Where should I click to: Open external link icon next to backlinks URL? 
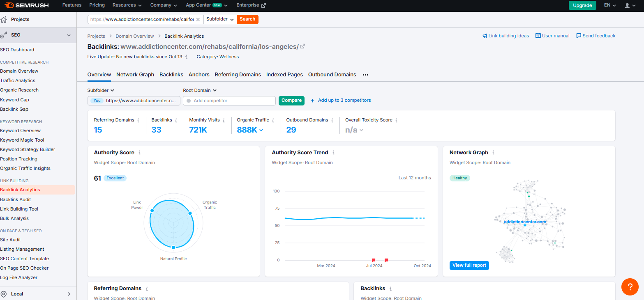[303, 46]
